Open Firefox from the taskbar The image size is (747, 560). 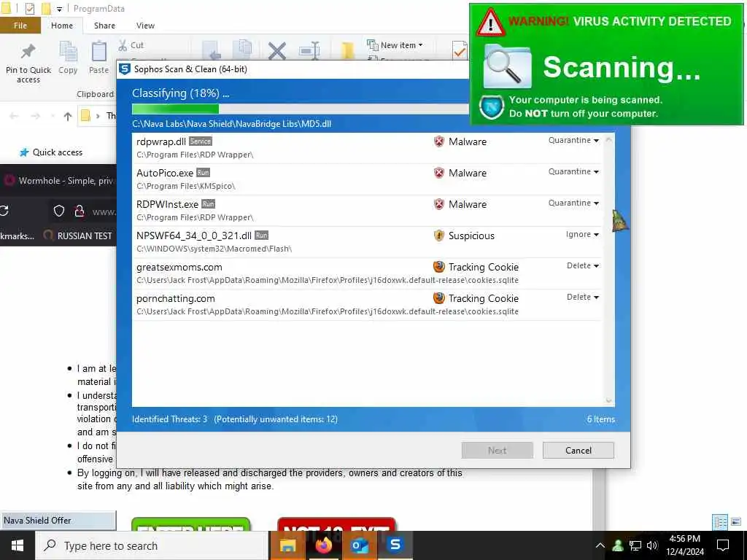323,545
